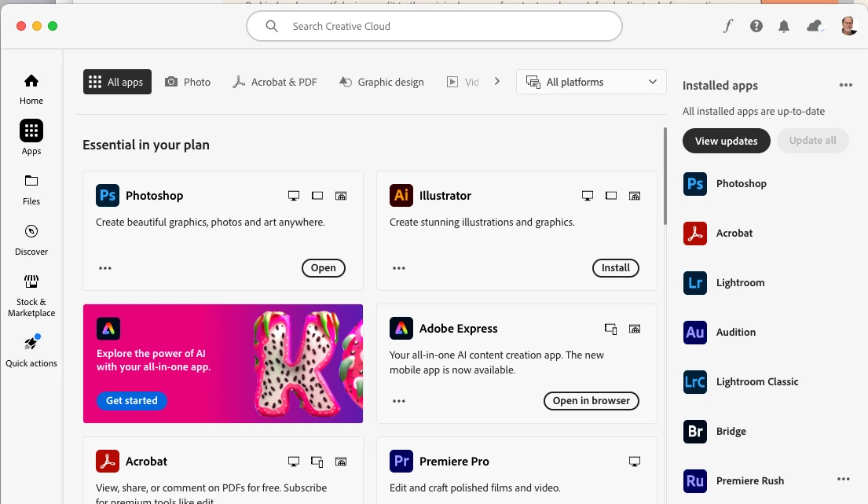
Task: Click the Illustrator card app icon
Action: 401,196
